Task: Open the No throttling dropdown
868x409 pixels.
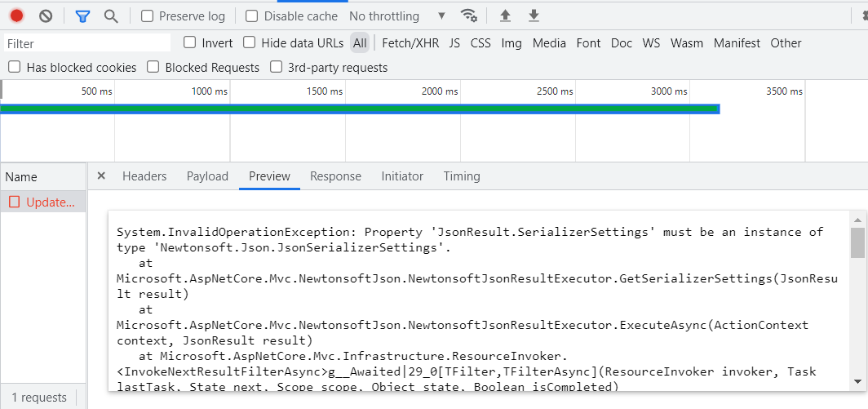Action: [x=397, y=16]
